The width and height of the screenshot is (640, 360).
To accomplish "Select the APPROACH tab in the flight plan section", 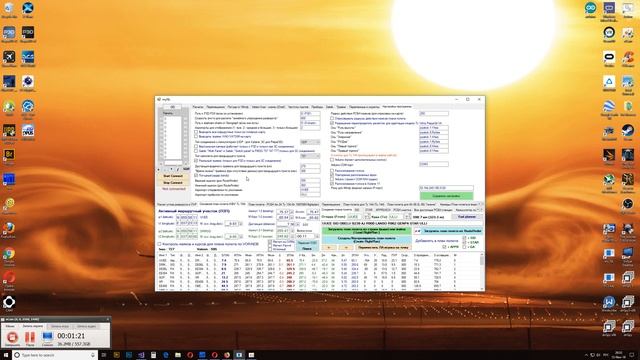I will click(383, 210).
